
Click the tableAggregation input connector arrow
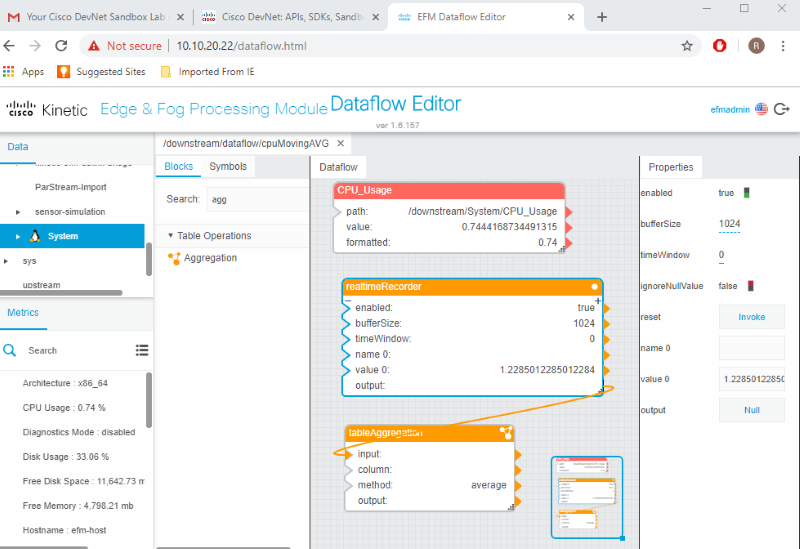(349, 454)
